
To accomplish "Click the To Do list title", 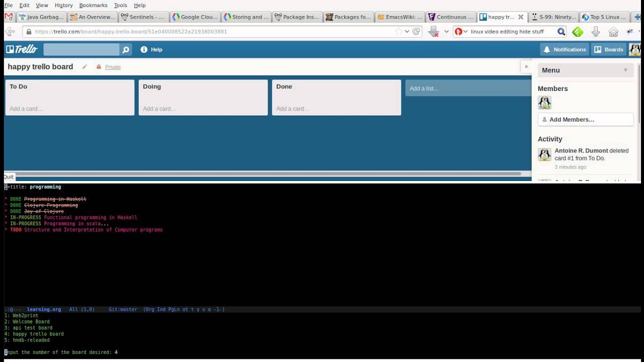I will click(x=18, y=86).
